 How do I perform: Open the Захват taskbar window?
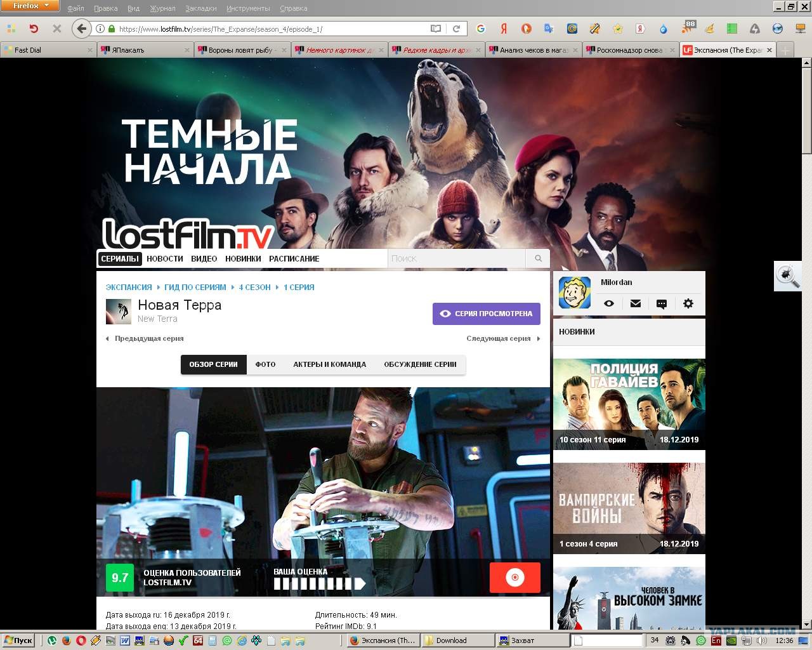point(533,640)
